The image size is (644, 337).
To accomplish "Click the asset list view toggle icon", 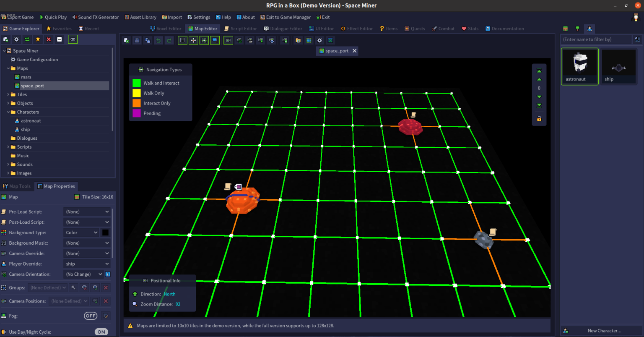I will pyautogui.click(x=637, y=39).
